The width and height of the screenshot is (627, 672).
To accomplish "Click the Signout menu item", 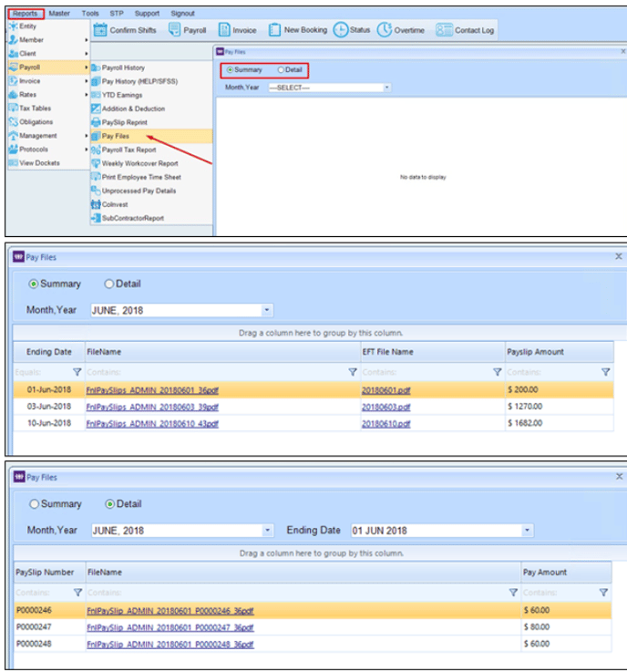I will [182, 14].
